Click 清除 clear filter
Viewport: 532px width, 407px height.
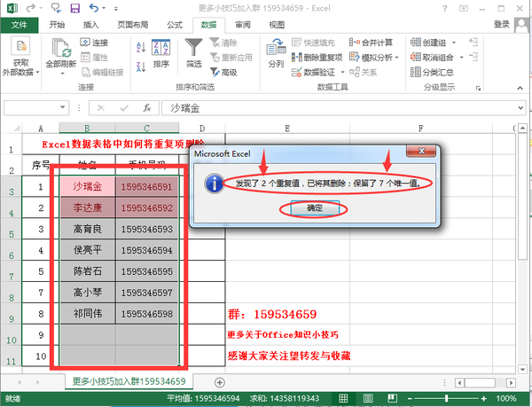tap(223, 43)
